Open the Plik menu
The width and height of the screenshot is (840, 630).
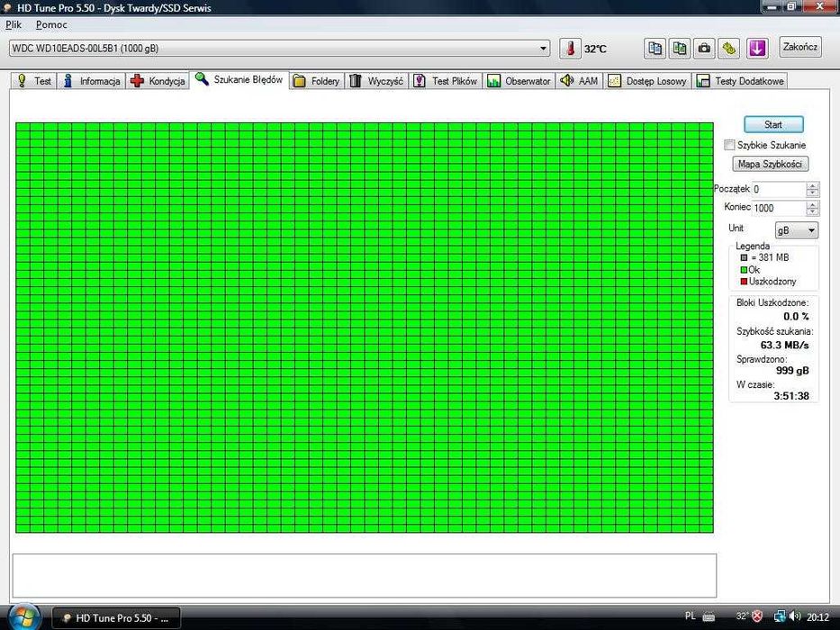[x=14, y=24]
